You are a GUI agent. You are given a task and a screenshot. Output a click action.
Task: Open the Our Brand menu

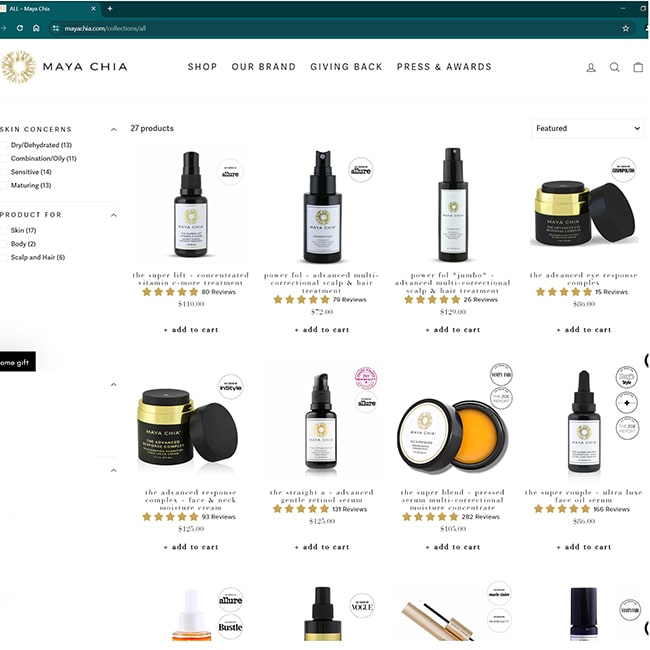click(x=264, y=67)
